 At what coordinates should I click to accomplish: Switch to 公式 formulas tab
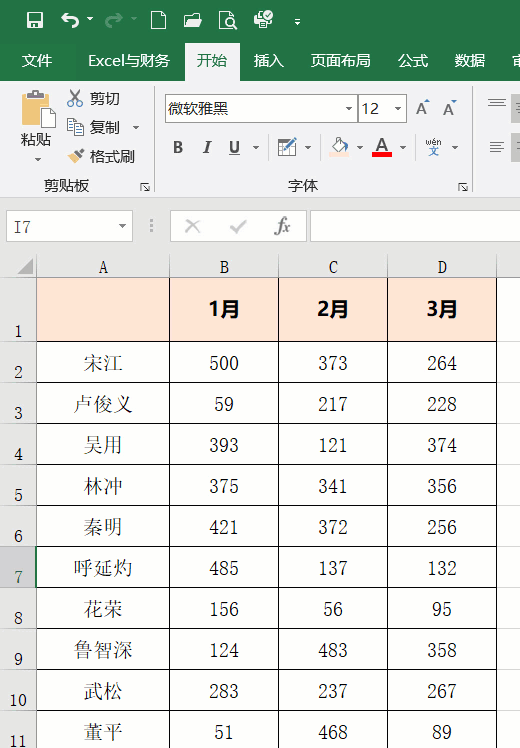tap(413, 61)
